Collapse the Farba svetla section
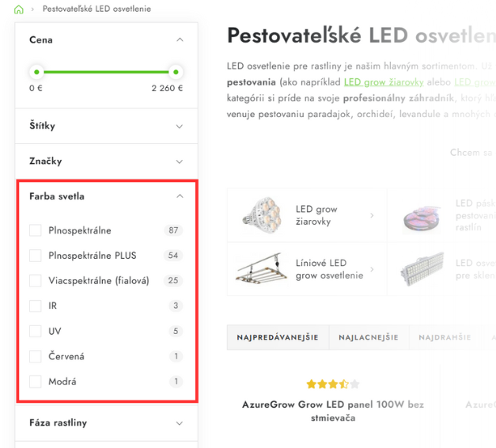This screenshot has width=496, height=448. click(x=180, y=196)
